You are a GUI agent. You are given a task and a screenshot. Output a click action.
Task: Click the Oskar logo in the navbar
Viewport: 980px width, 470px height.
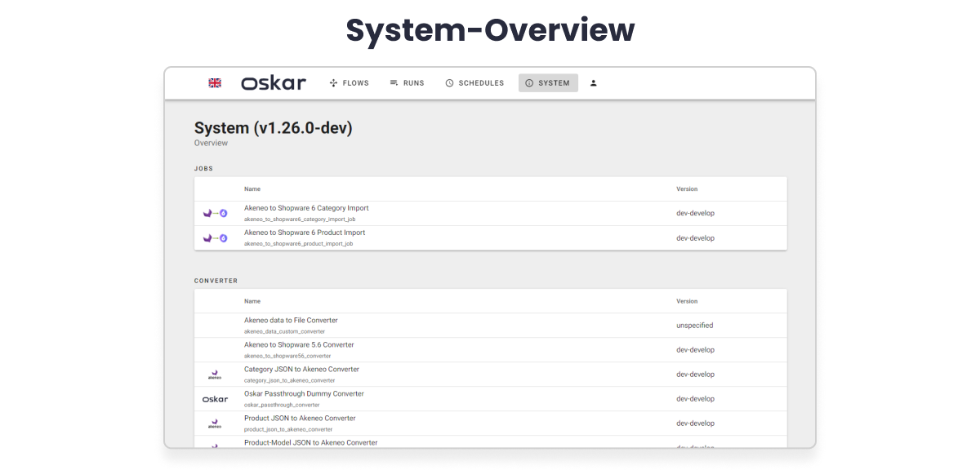[274, 83]
